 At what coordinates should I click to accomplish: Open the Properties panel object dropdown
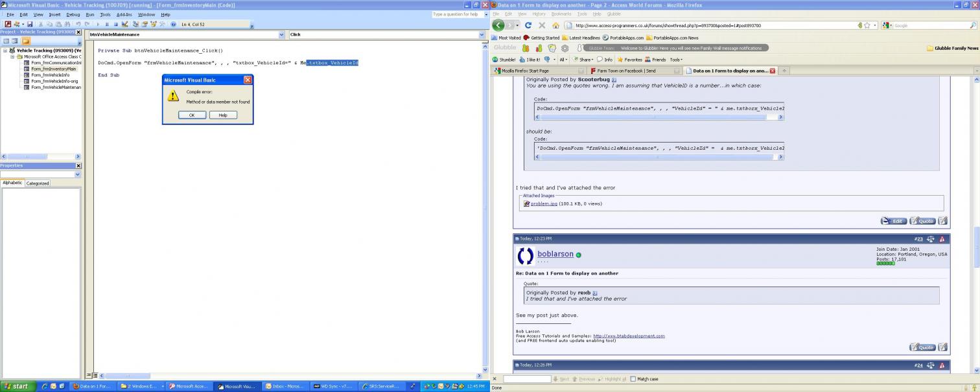tap(78, 174)
